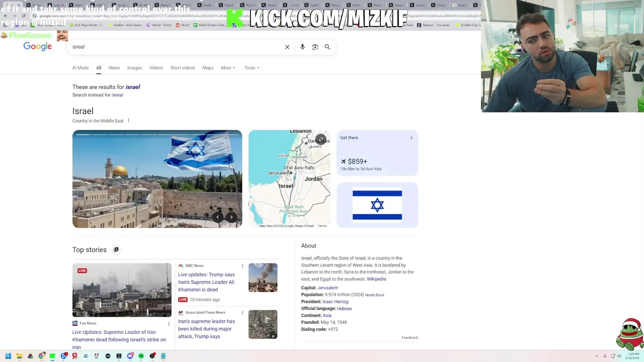The image size is (644, 362).
Task: Go to previous image in Israel carousel
Action: (x=218, y=217)
